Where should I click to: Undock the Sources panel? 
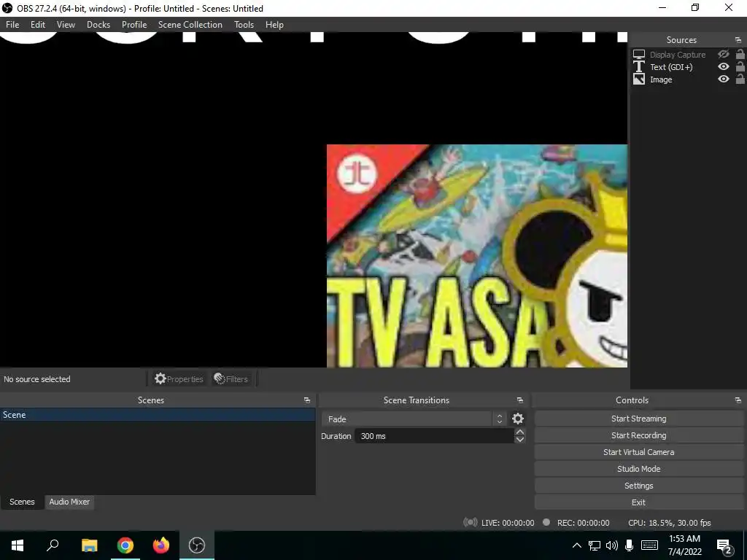738,40
